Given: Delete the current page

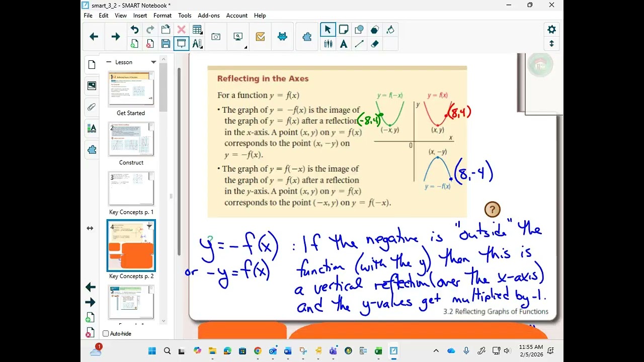Looking at the screenshot, I should (x=150, y=44).
